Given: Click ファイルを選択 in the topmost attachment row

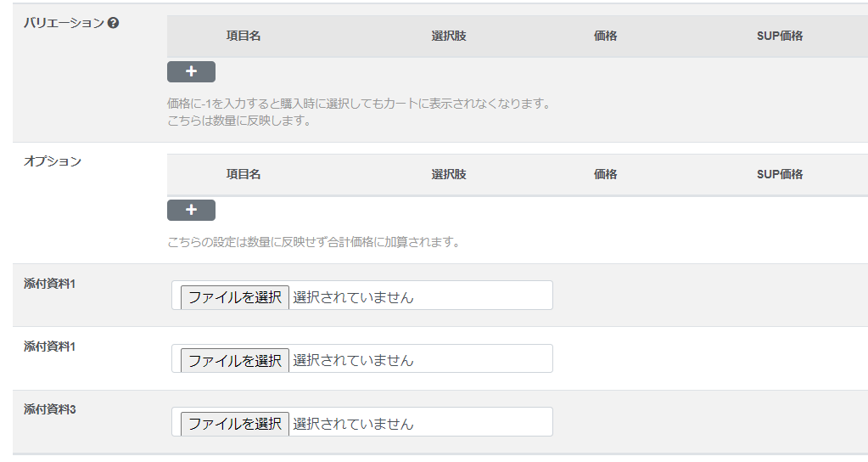Looking at the screenshot, I should click(x=235, y=297).
